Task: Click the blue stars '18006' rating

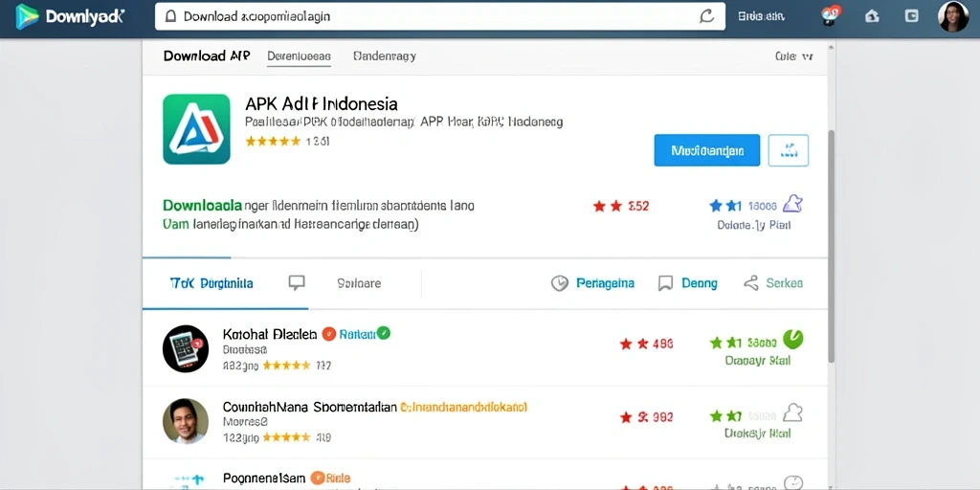Action: coord(743,206)
